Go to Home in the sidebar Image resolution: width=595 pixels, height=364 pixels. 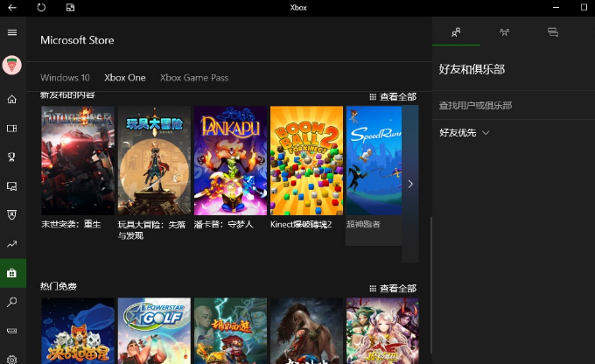click(x=12, y=99)
